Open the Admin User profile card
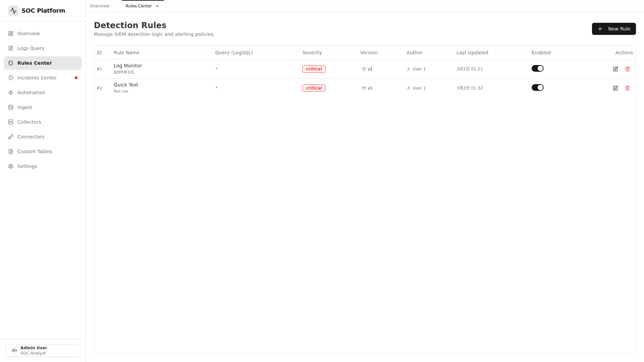This screenshot has height=362, width=644. 43,351
